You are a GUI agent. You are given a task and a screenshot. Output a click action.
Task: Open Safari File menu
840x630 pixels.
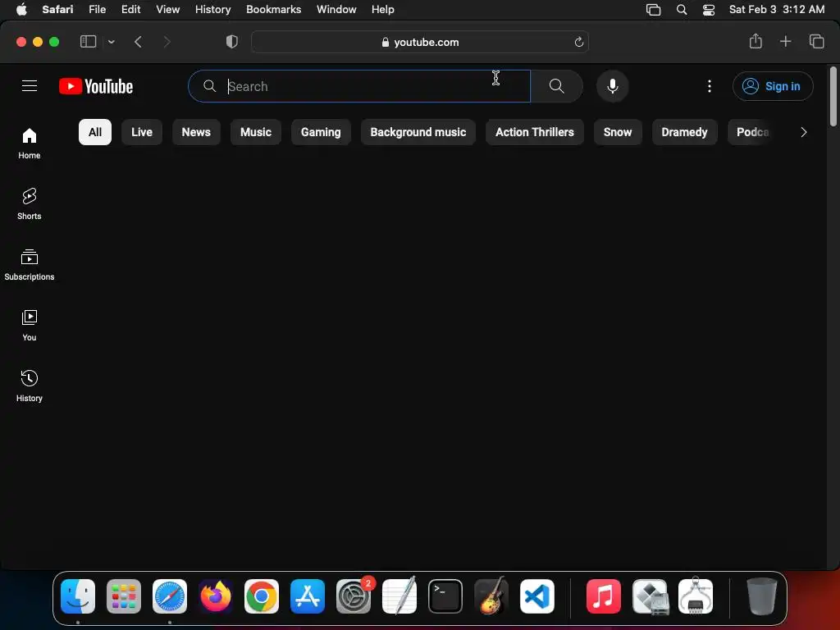(97, 10)
